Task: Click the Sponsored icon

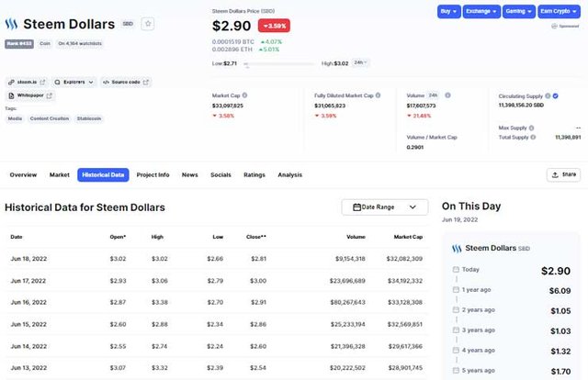Action: point(554,26)
